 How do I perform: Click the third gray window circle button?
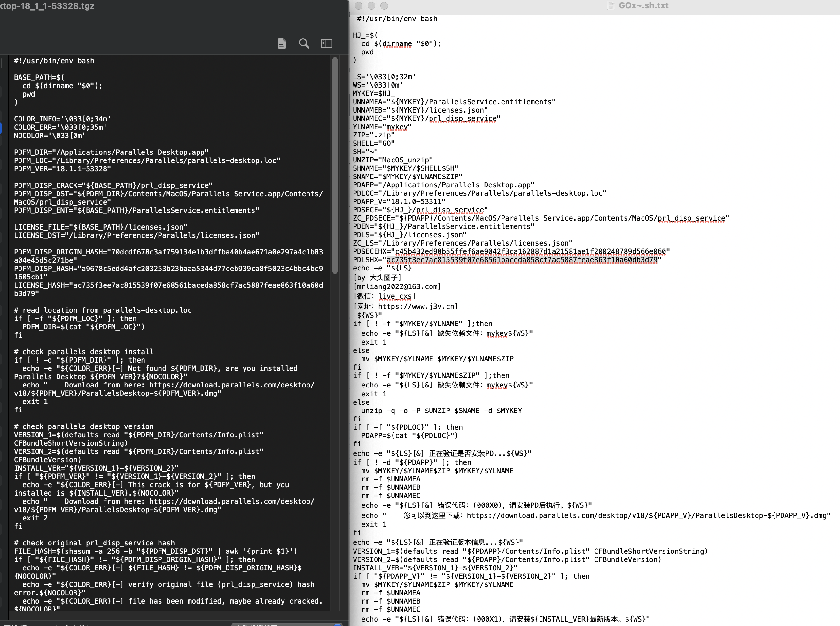point(384,6)
